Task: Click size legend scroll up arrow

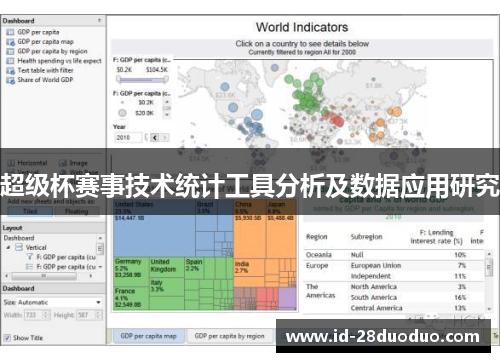Action: (167, 101)
